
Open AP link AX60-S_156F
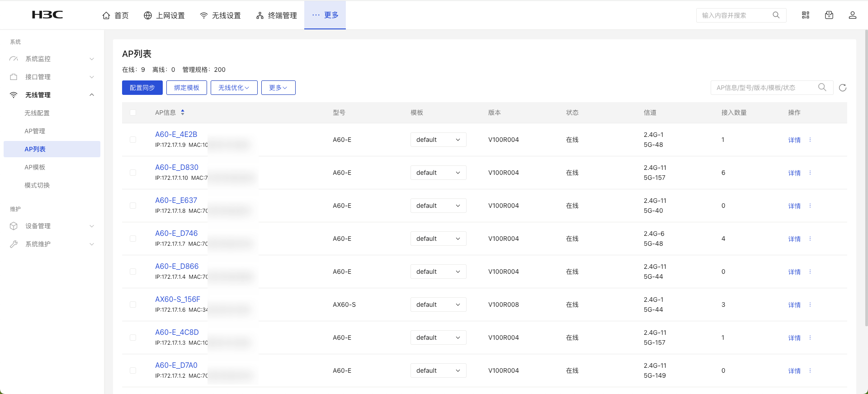pyautogui.click(x=177, y=299)
